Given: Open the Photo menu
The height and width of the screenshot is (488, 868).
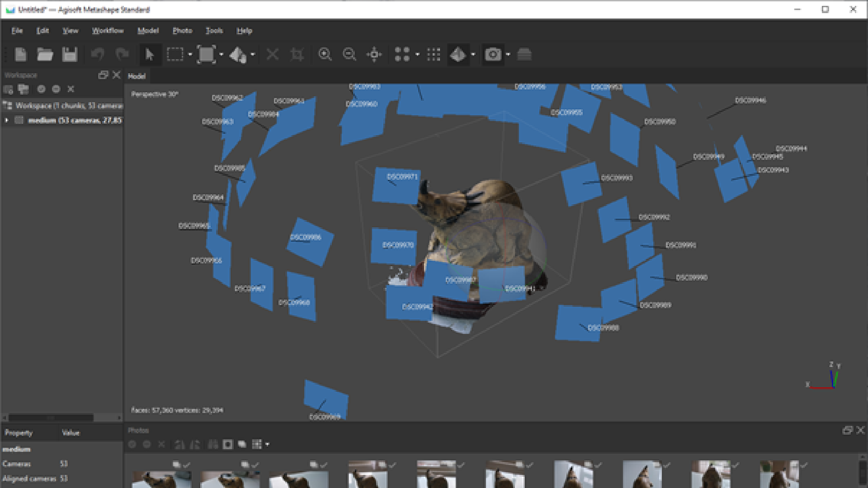Looking at the screenshot, I should click(182, 31).
